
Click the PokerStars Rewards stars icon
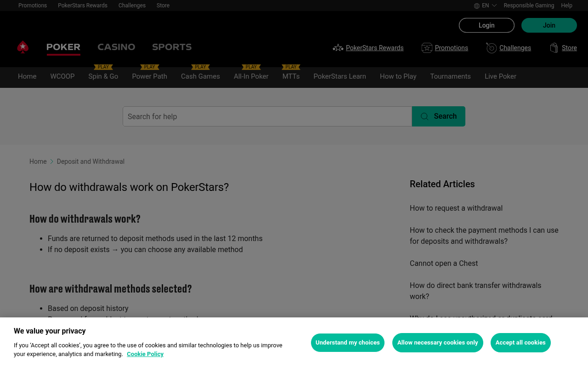click(338, 48)
